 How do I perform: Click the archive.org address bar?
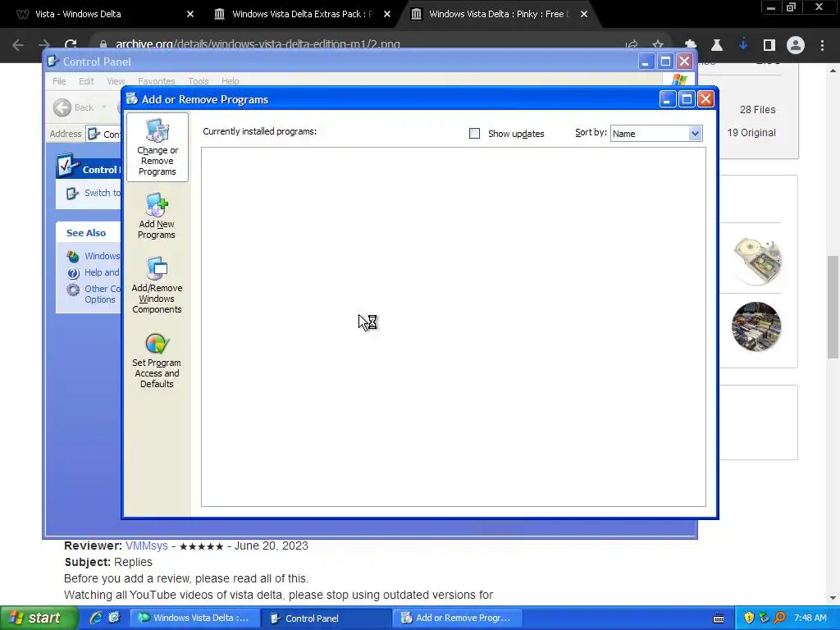coord(354,44)
